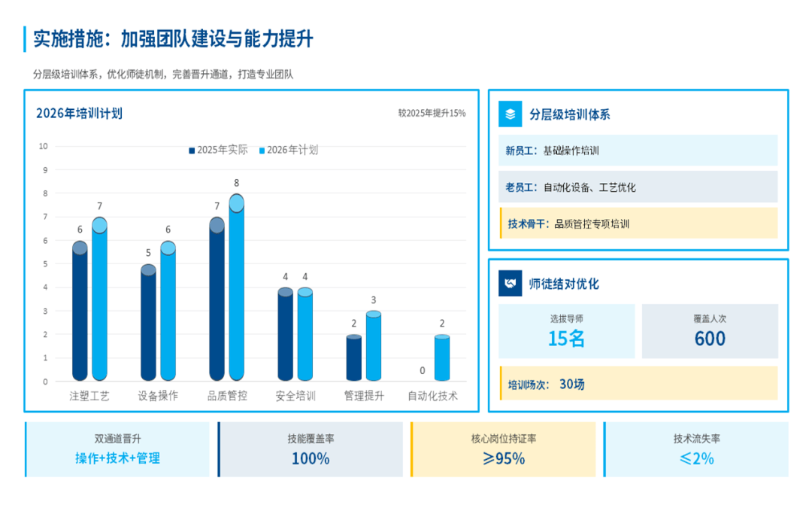Select the 新员工：基础操作培训 row

pos(638,151)
